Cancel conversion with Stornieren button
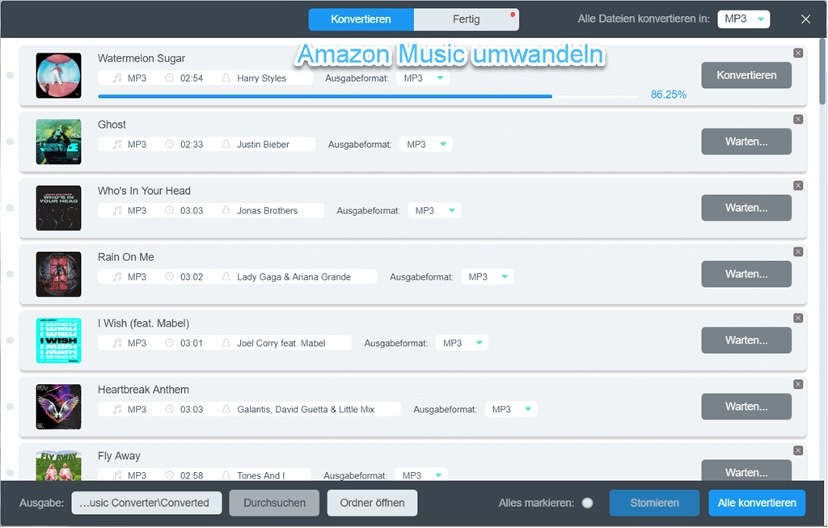This screenshot has height=528, width=828. 654,503
